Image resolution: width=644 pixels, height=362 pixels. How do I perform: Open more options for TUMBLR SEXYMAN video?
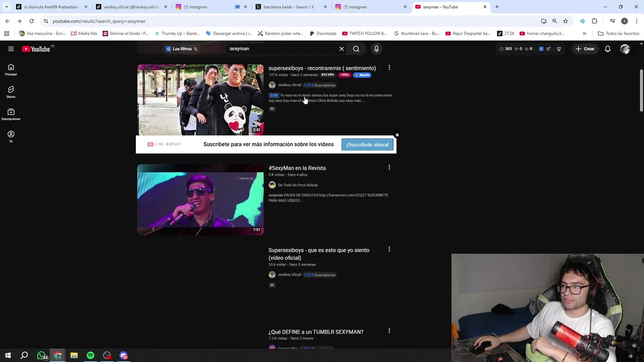point(389,331)
